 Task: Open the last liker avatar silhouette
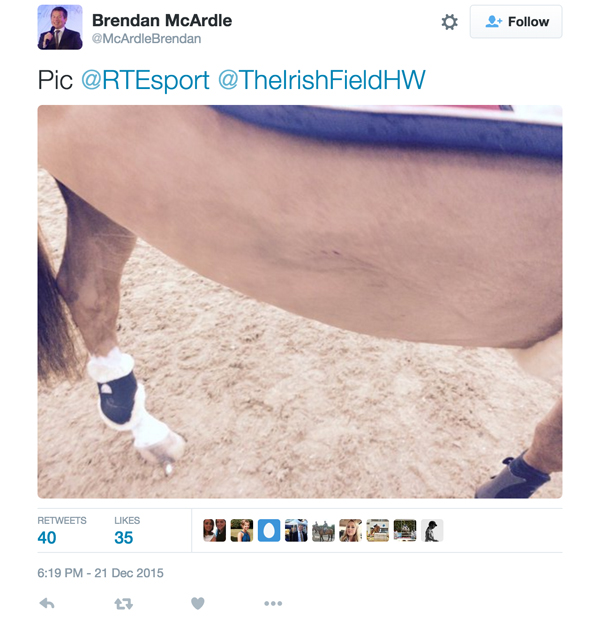[432, 530]
